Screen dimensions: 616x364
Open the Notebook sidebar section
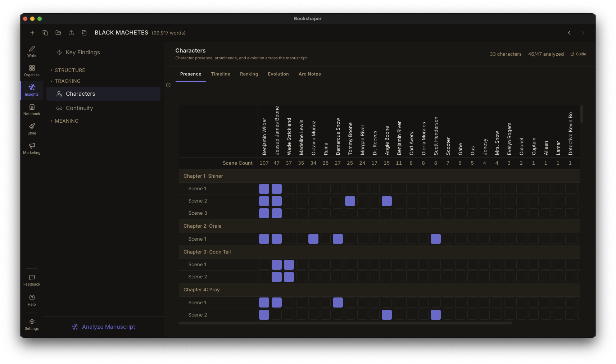tap(32, 110)
